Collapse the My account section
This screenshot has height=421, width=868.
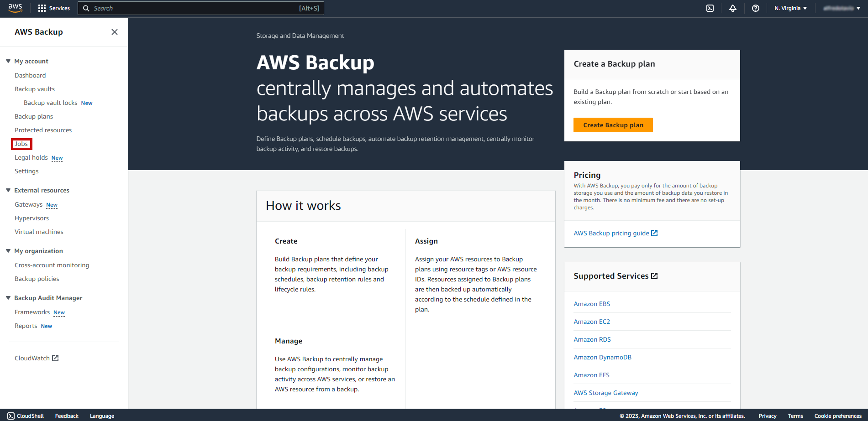coord(8,61)
